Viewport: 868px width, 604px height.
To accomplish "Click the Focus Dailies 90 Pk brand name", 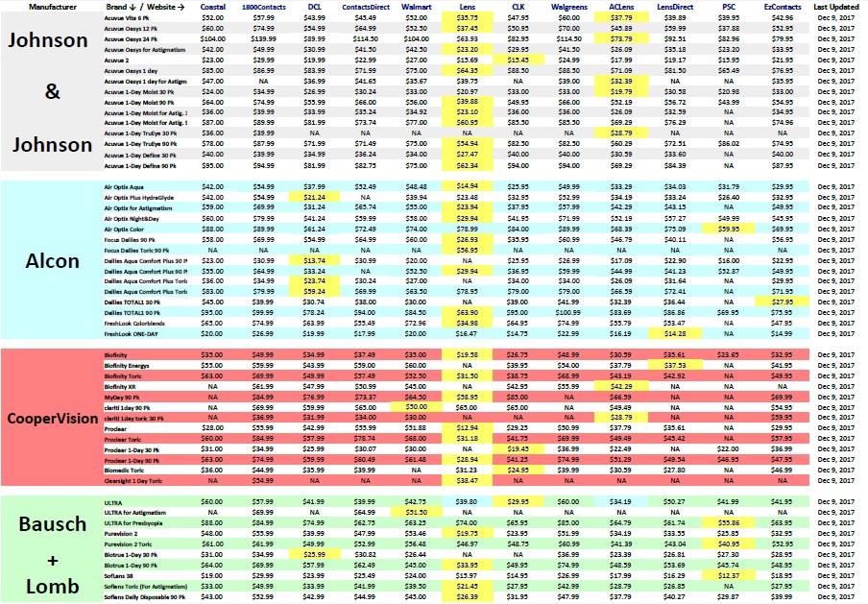I will (130, 240).
